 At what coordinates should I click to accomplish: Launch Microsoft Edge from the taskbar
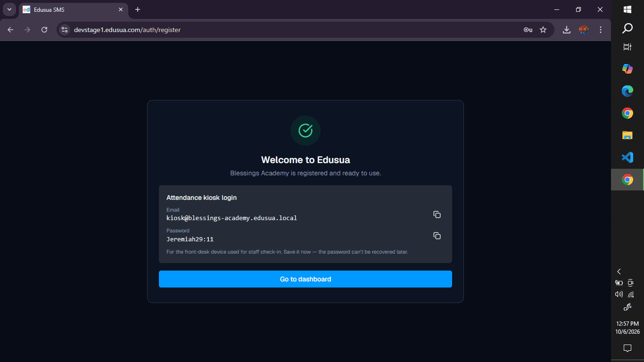tap(627, 91)
